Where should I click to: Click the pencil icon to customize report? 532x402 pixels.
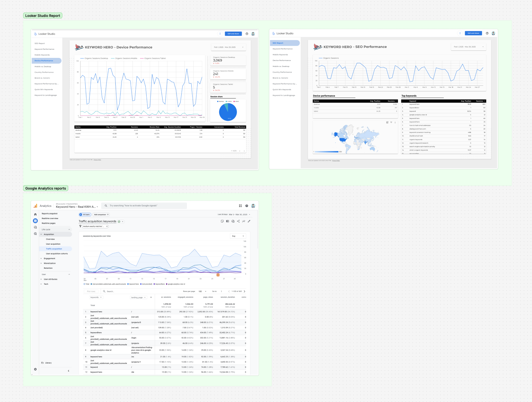coord(249,221)
